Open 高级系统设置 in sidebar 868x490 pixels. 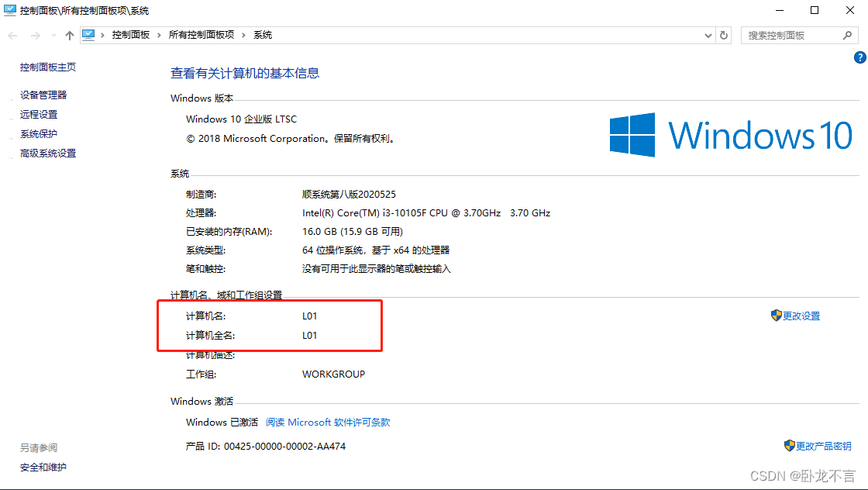pyautogui.click(x=47, y=154)
